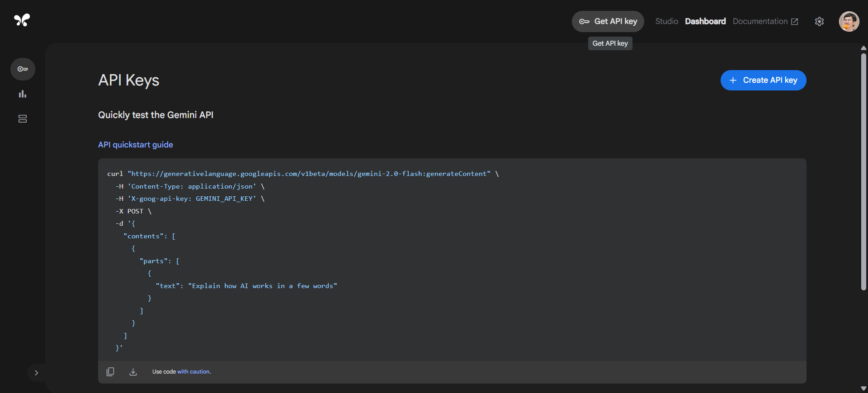868x393 pixels.
Task: Click the butterfly logo icon
Action: point(22,20)
